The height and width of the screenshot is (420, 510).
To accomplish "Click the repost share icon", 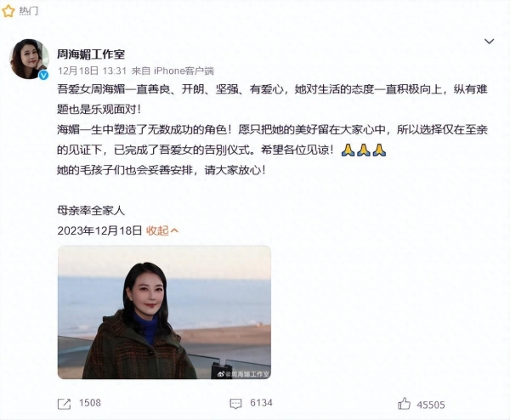I will pyautogui.click(x=64, y=404).
